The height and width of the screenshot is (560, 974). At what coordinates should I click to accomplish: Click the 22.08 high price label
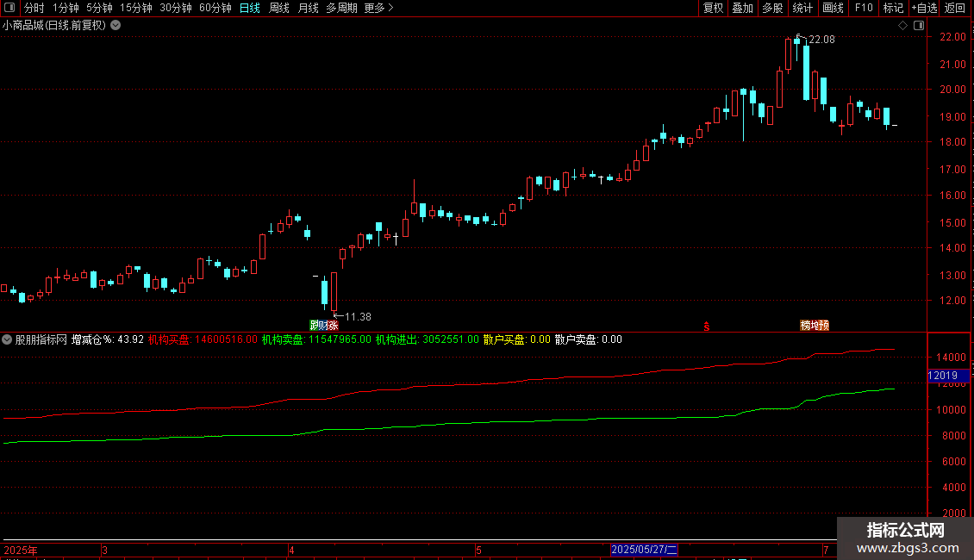[x=821, y=40]
